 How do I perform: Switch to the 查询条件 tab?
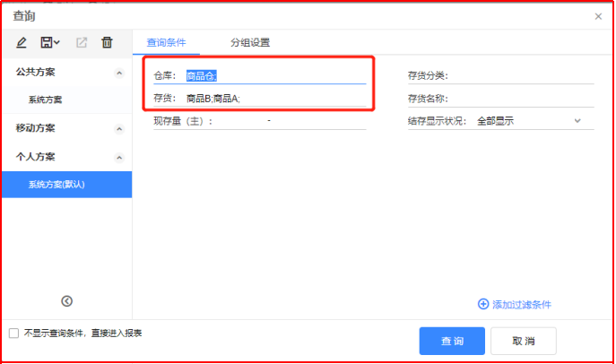pyautogui.click(x=166, y=42)
